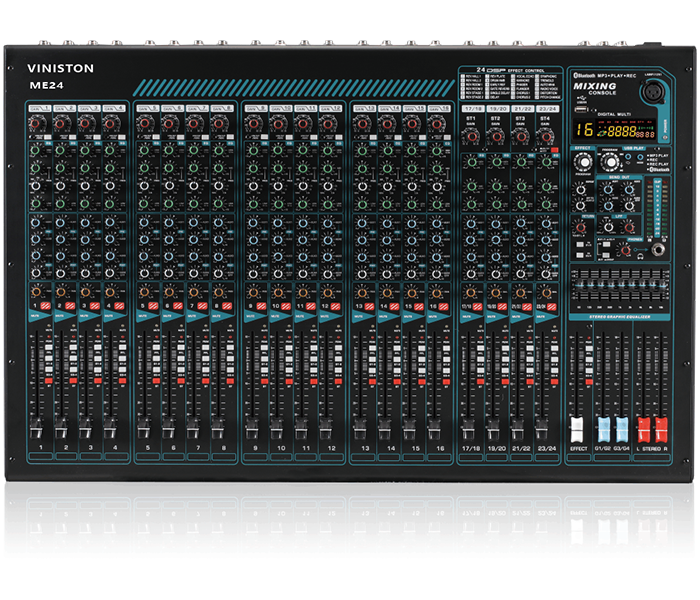
Task: Click the headphone phones jack
Action: 657,248
